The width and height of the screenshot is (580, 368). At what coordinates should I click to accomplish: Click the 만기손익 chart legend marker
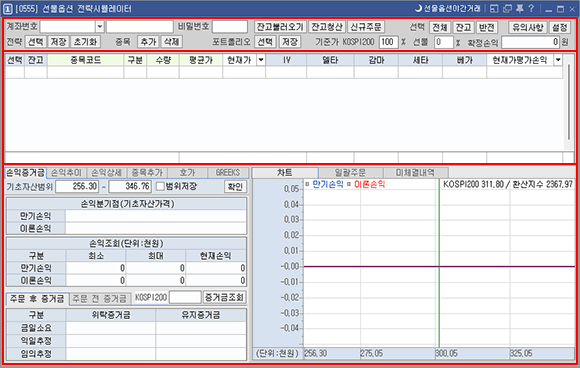click(307, 184)
